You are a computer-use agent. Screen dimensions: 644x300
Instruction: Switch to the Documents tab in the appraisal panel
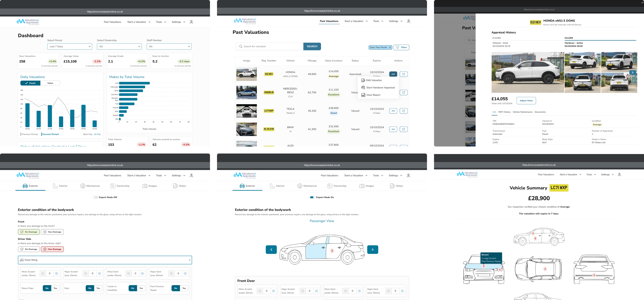(540, 112)
